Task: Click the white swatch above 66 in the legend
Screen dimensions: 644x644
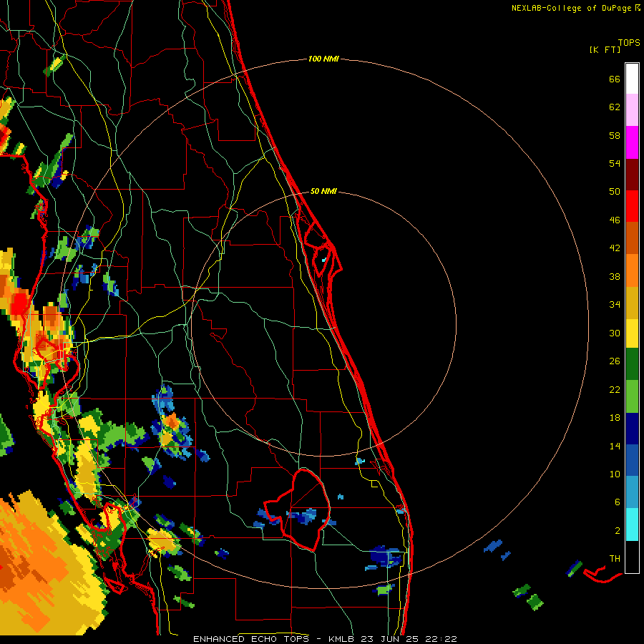Action: pos(632,79)
